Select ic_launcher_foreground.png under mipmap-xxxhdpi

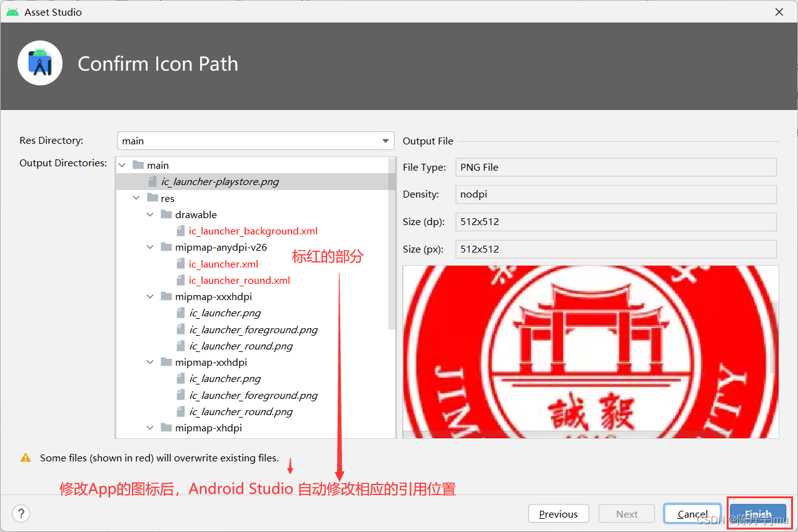click(254, 329)
